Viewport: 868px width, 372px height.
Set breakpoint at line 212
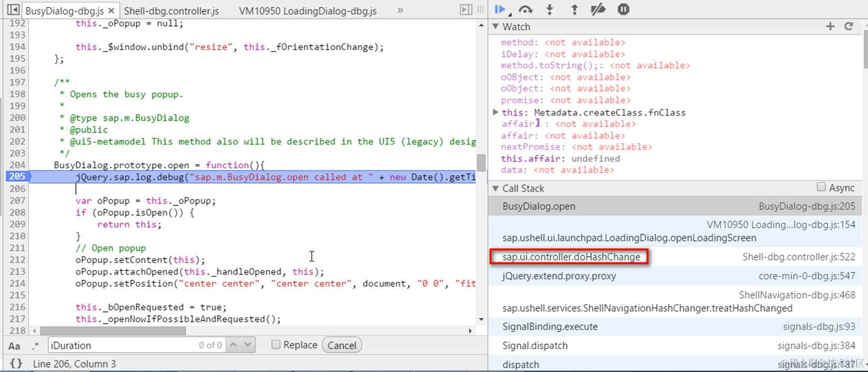pyautogui.click(x=17, y=259)
